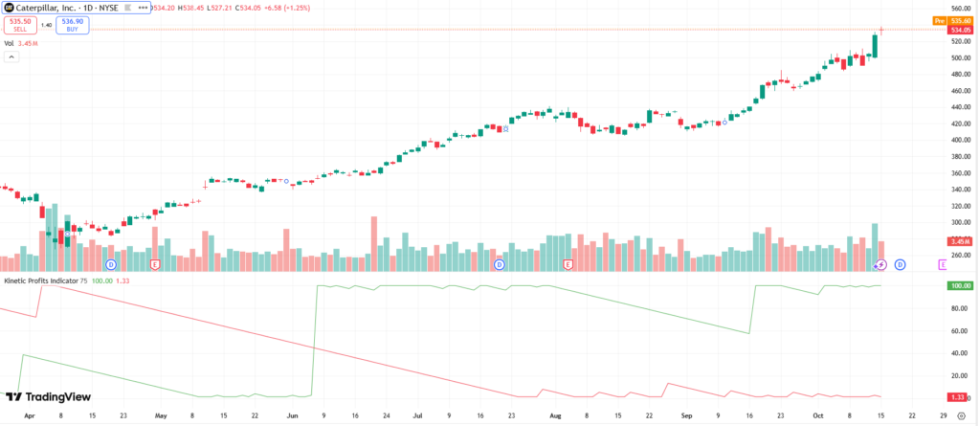980x426 pixels.
Task: Click the rightmost dividend D marker after Oct 15
Action: tap(900, 264)
